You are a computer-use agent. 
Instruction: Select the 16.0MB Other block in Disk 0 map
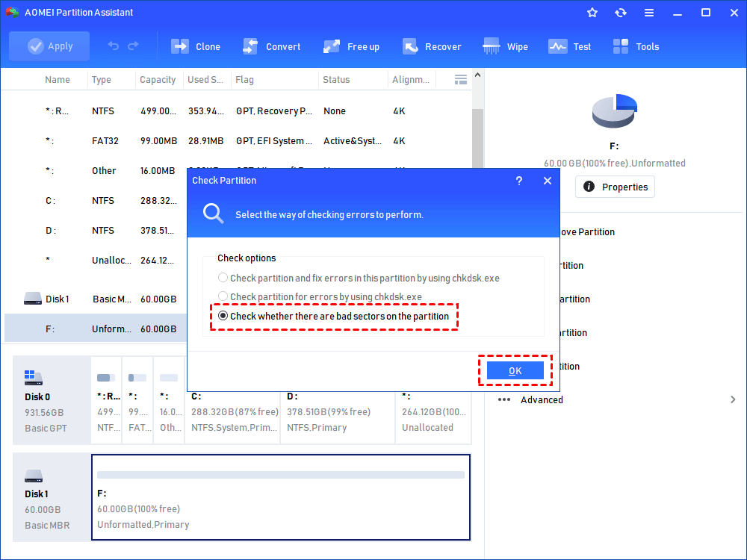click(169, 400)
